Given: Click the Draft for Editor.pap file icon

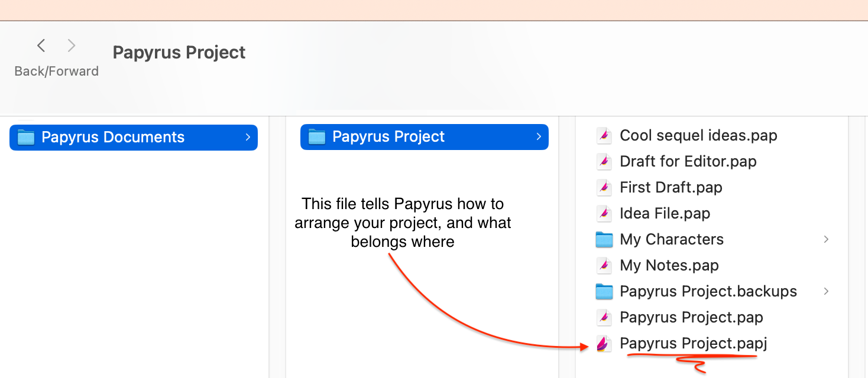Looking at the screenshot, I should click(604, 161).
